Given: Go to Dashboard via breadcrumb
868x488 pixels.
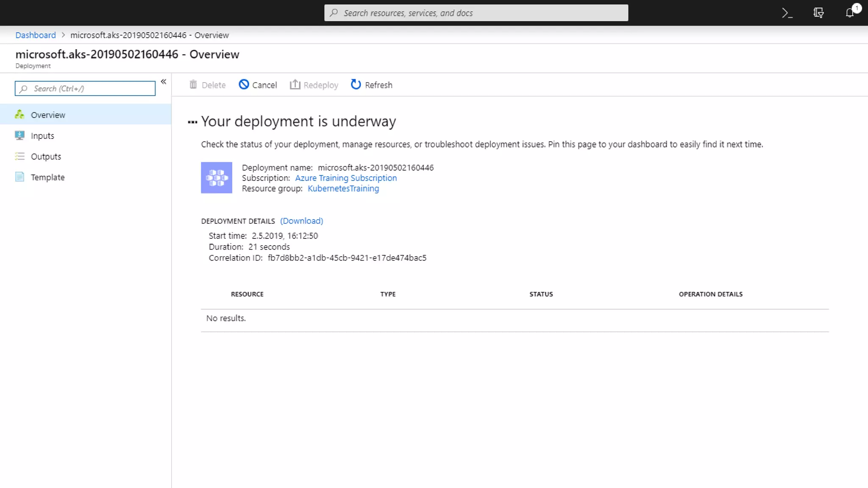Looking at the screenshot, I should coord(36,35).
